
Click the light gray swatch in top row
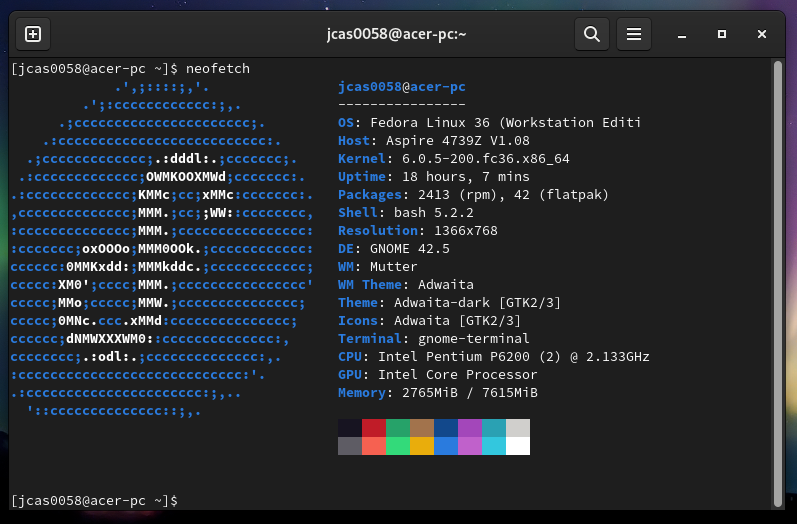coord(518,428)
